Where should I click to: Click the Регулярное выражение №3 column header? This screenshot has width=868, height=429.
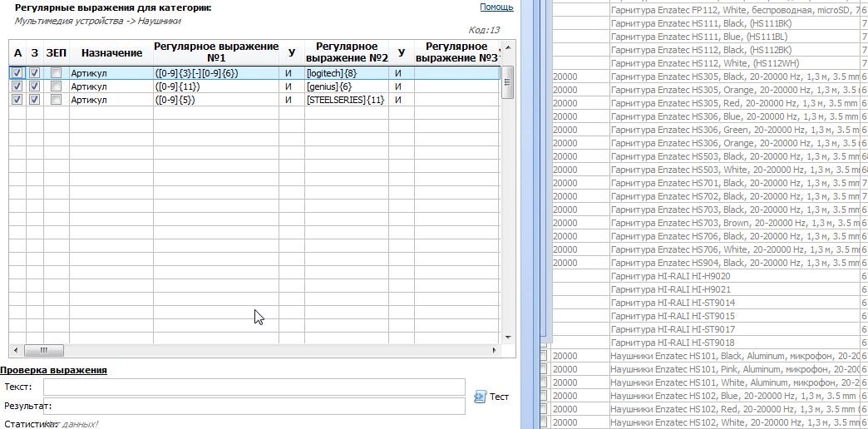coord(457,53)
